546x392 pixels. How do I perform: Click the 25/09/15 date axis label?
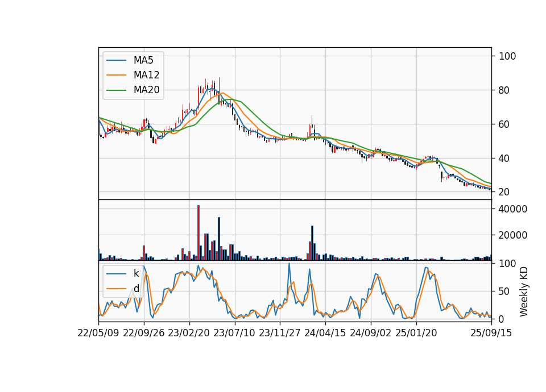(x=491, y=333)
